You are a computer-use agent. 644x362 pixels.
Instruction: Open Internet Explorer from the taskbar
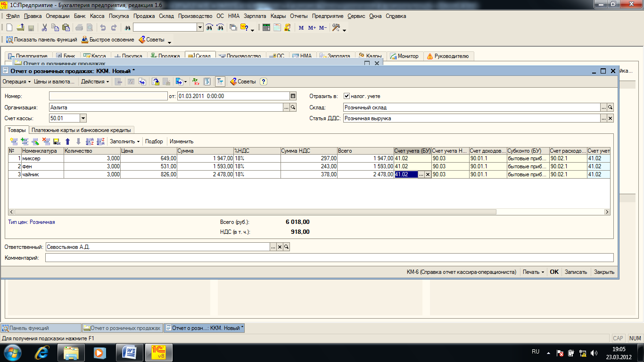pos(42,352)
